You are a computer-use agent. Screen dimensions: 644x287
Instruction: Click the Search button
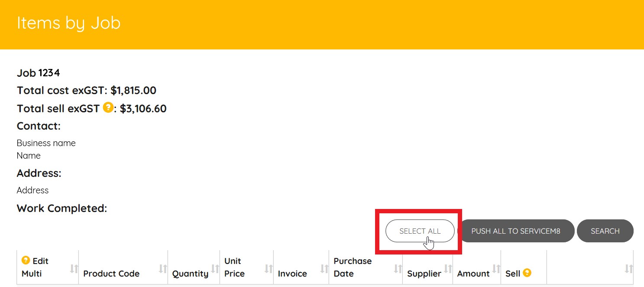(x=605, y=231)
